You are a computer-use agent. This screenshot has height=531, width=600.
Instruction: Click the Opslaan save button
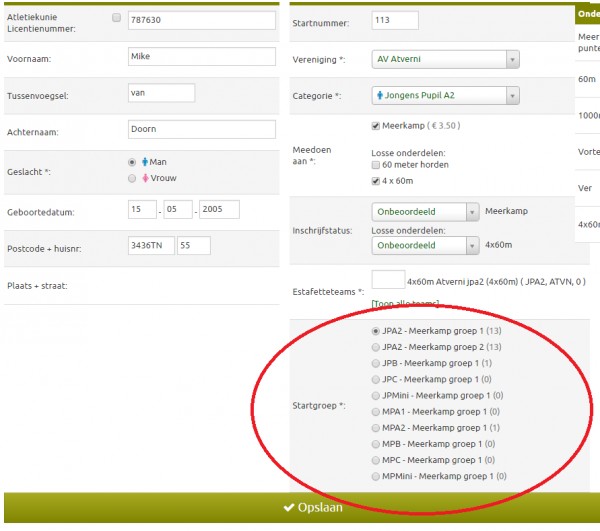click(x=300, y=507)
